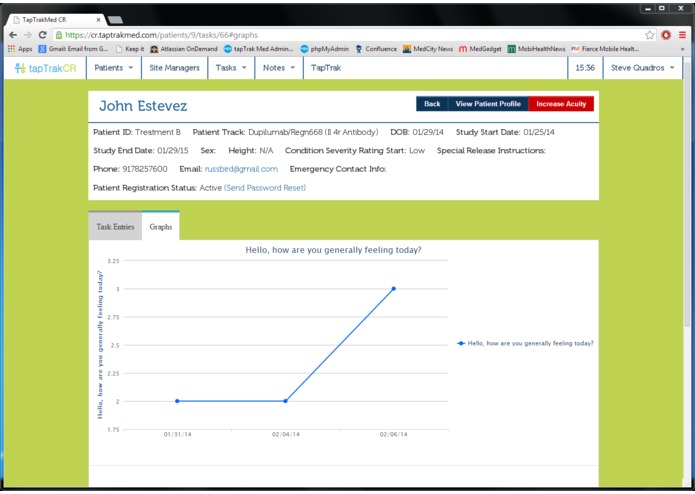Screen dimensions: 695x494
Task: Click the Study End Date value 01/29/15
Action: tap(172, 151)
